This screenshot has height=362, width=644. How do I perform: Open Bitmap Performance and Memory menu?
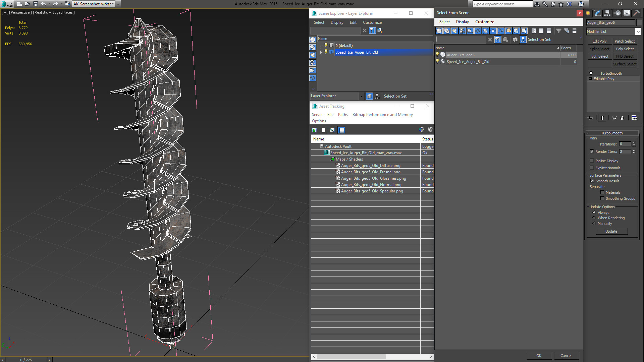coord(382,115)
